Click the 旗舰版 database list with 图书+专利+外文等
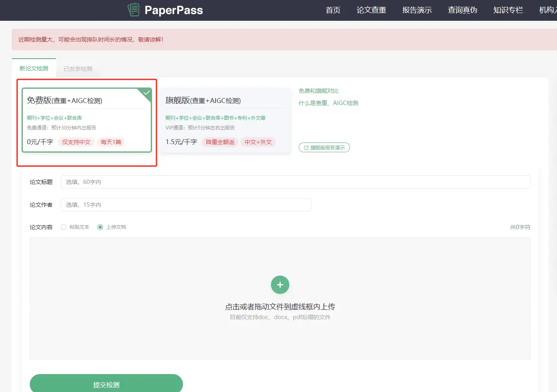This screenshot has height=392, width=557. (x=216, y=118)
